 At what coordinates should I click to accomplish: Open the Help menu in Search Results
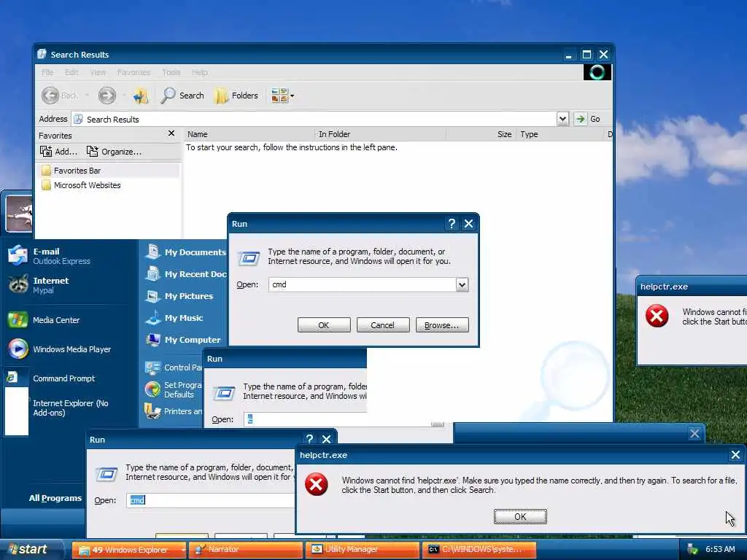tap(200, 72)
